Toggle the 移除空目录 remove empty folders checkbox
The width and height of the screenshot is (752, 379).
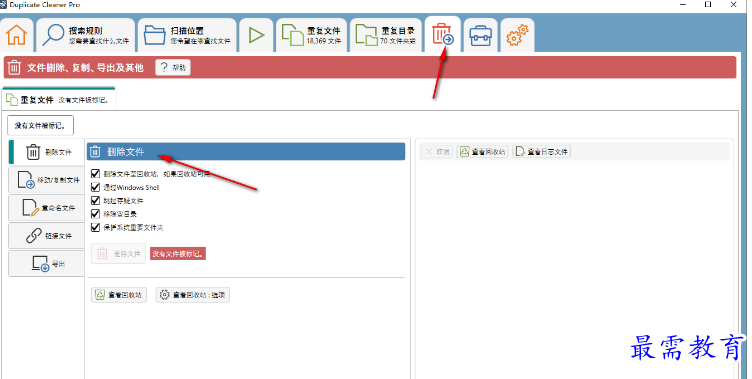95,213
